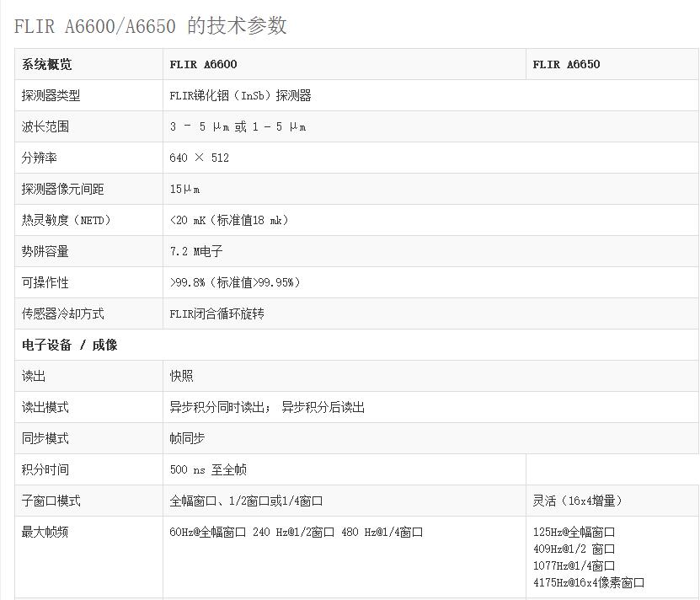Image resolution: width=700 pixels, height=600 pixels.
Task: Select the 可操作性 row label
Action: coord(45,283)
